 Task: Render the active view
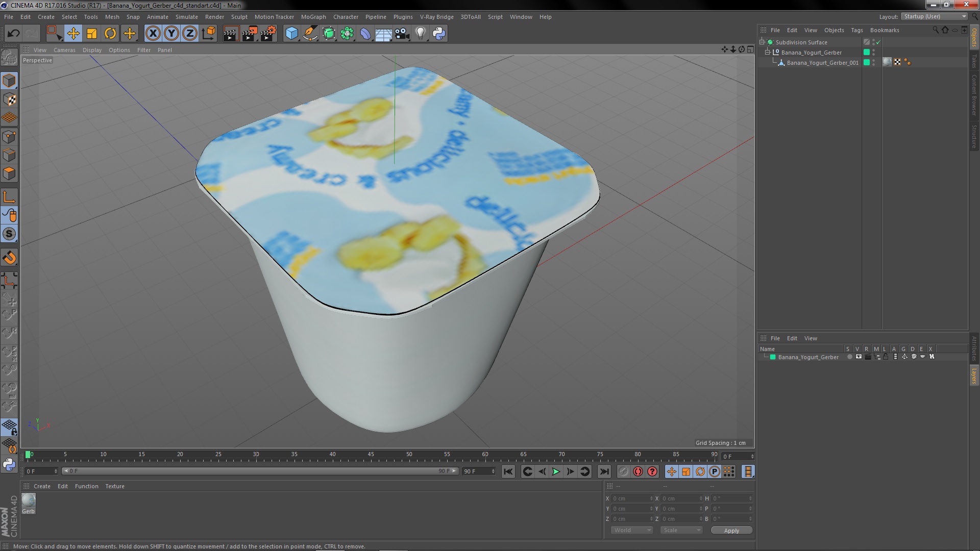(231, 34)
